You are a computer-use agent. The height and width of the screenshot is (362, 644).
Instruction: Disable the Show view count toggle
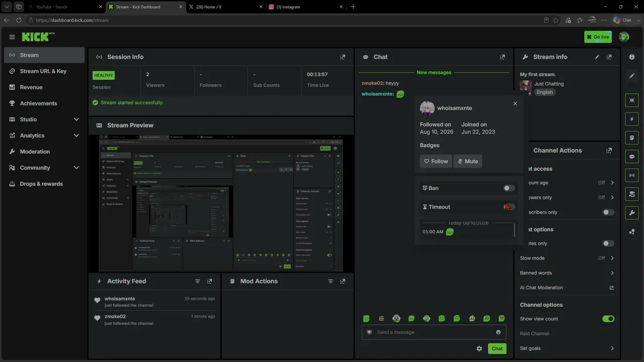tap(608, 319)
